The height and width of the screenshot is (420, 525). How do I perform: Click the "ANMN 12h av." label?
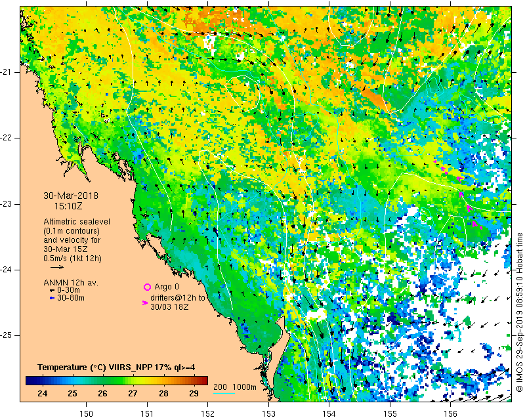71,283
